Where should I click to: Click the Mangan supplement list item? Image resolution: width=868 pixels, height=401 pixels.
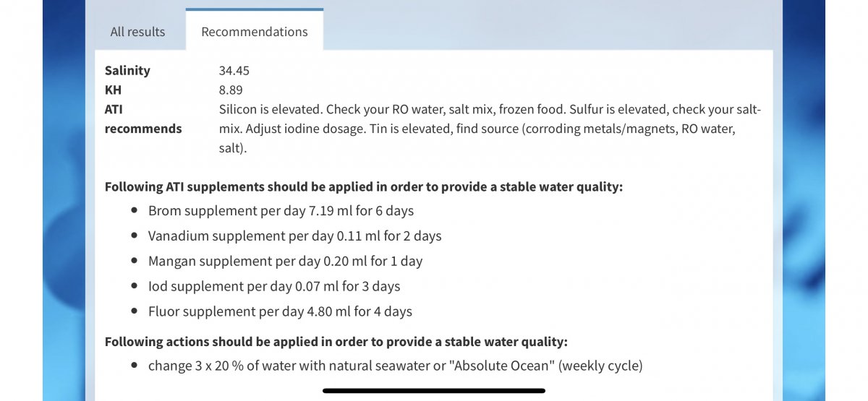point(285,261)
